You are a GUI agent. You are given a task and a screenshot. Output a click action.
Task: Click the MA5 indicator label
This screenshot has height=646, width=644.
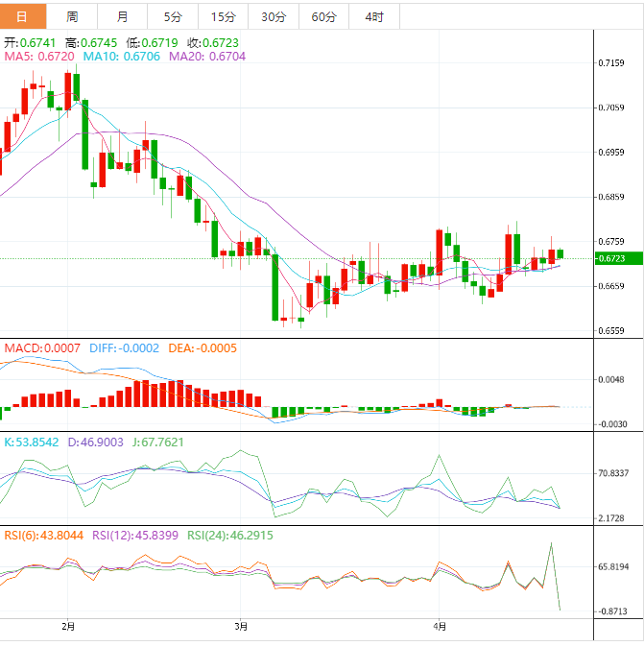(39, 58)
